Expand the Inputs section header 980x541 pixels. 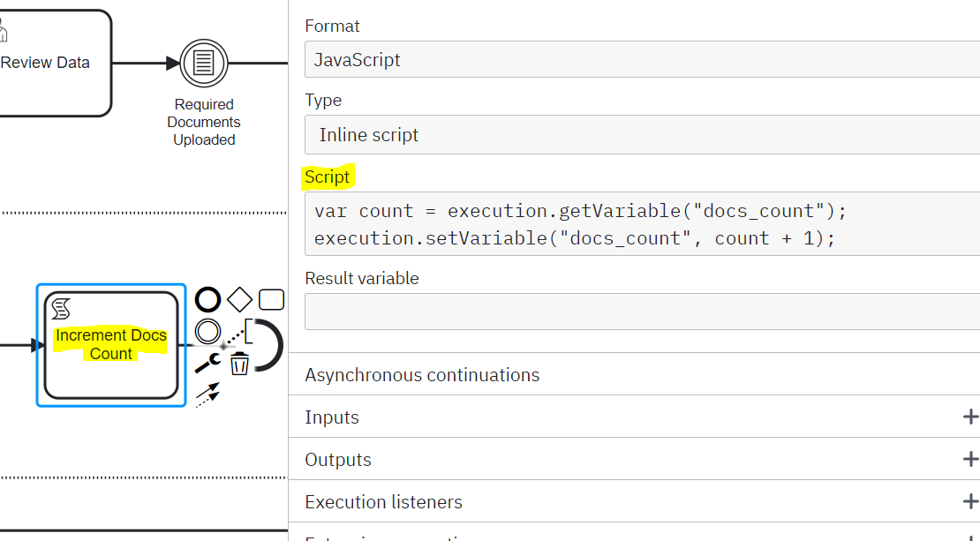[x=332, y=417]
